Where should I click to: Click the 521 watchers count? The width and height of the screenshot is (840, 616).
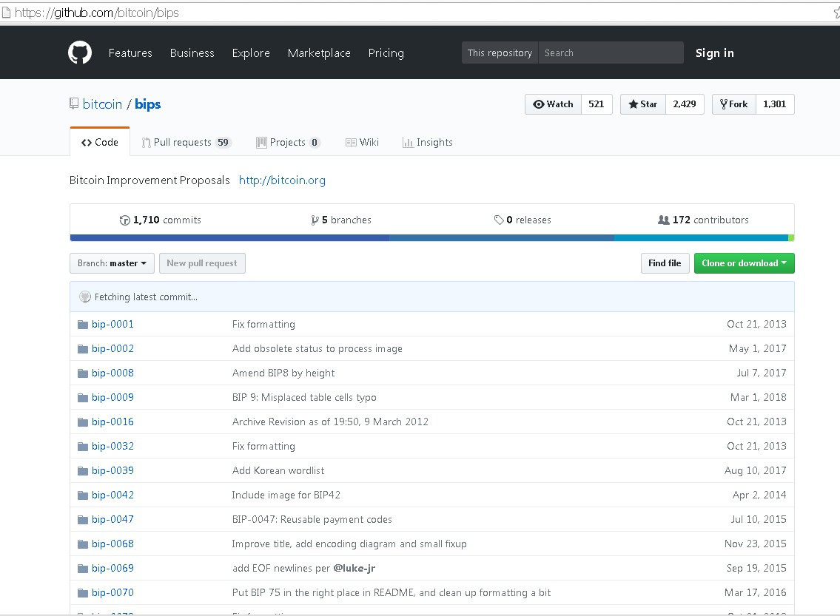coord(597,104)
